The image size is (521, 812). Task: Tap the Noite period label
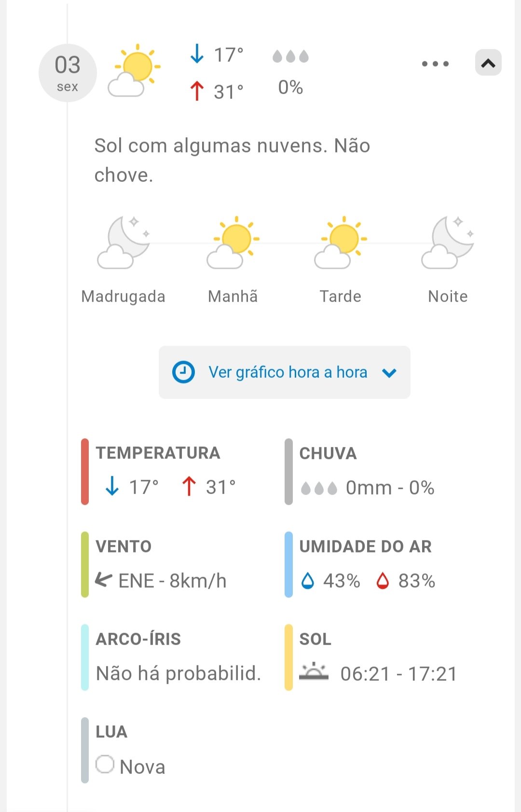(x=448, y=296)
